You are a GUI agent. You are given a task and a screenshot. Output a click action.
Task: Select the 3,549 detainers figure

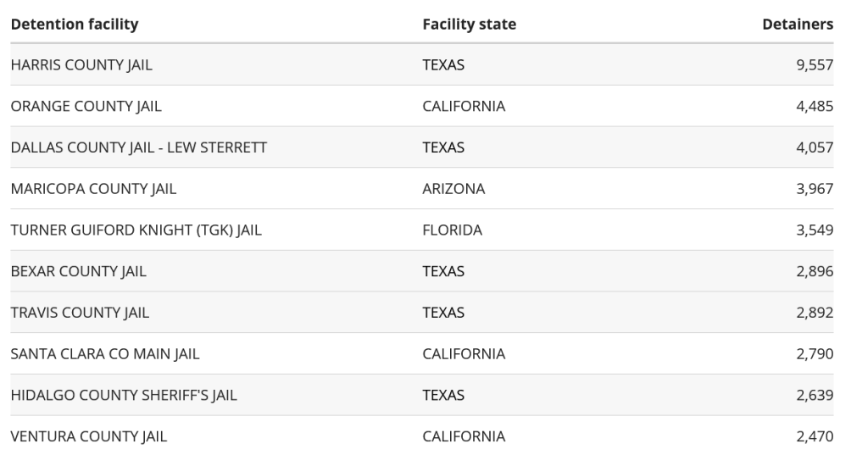pos(815,230)
